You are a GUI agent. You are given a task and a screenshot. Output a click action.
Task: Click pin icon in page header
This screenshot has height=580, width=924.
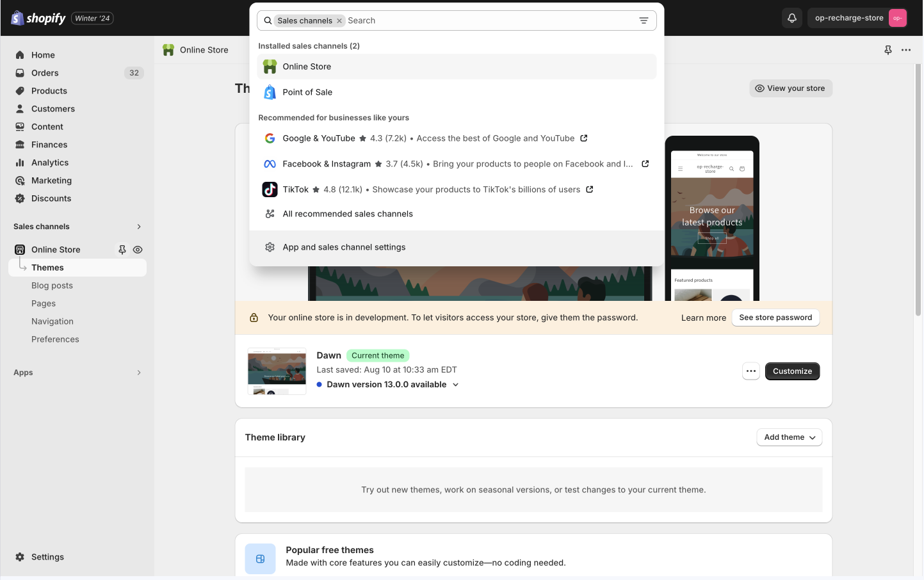[888, 50]
